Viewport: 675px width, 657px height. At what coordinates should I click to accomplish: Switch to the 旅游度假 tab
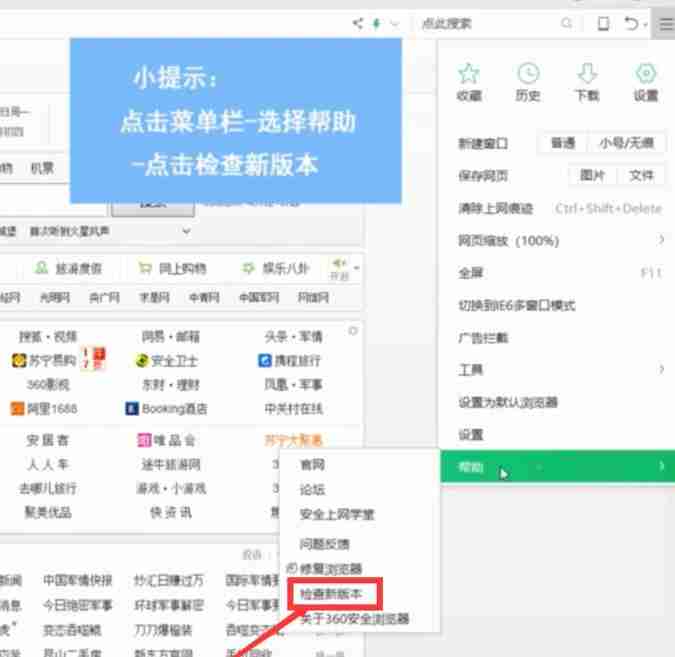(x=68, y=268)
